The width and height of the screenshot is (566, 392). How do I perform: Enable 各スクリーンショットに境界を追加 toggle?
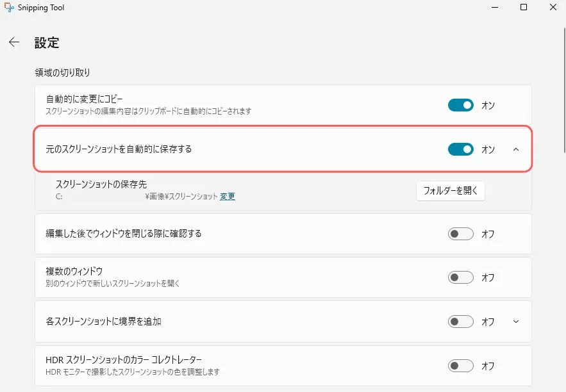460,322
